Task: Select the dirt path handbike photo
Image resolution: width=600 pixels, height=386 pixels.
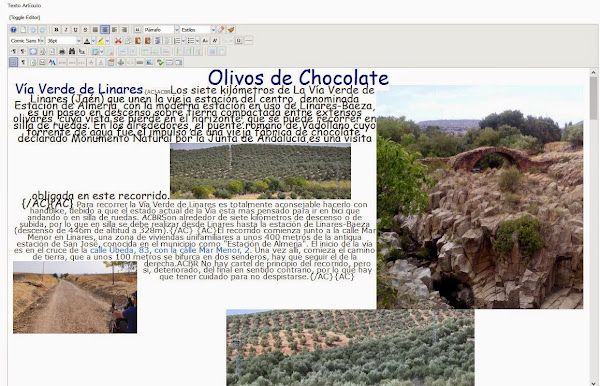Action: pyautogui.click(x=75, y=297)
